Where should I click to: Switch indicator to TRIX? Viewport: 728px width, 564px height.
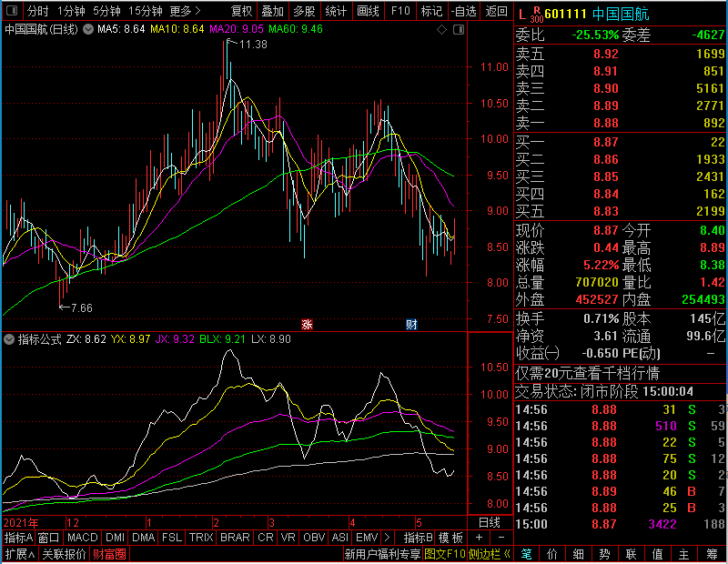point(201,538)
